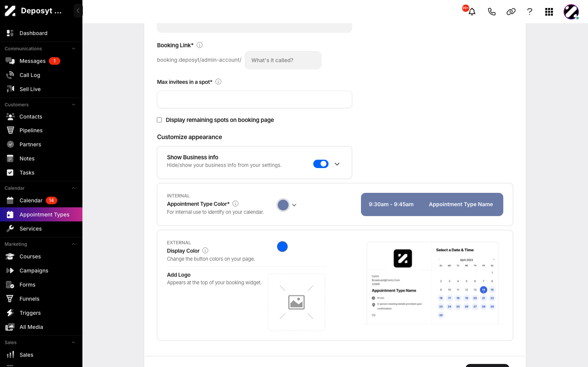Click Max invitees in a spot field
588x367 pixels.
pyautogui.click(x=255, y=99)
